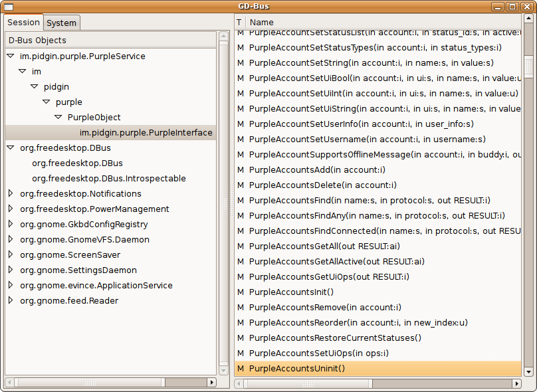This screenshot has width=537, height=392.
Task: Click the D-Bus Objects column header
Action: [x=110, y=40]
